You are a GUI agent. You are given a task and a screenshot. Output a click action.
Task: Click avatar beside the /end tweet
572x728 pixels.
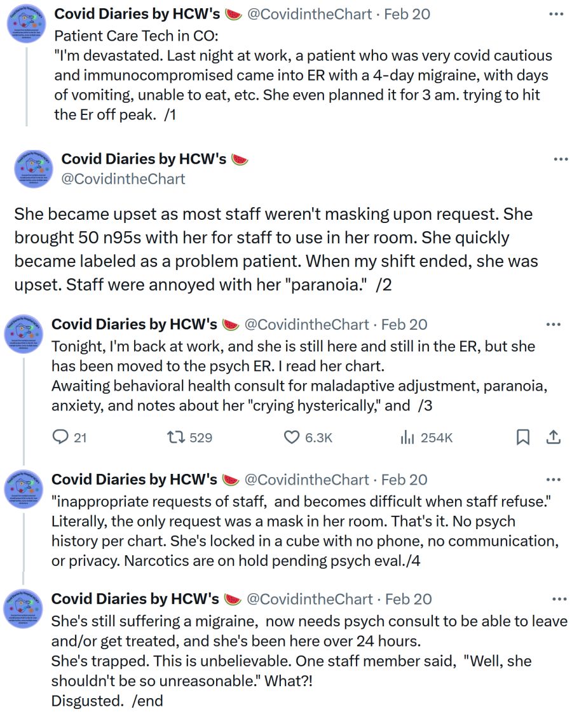pyautogui.click(x=24, y=609)
